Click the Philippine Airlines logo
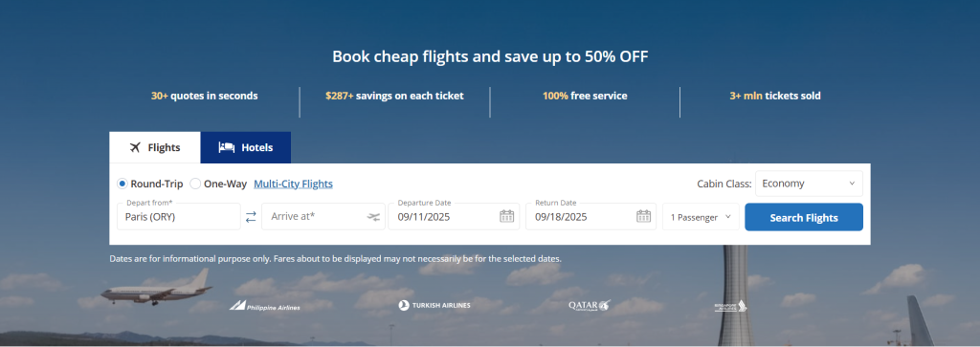Screen dimensions: 980x347 click(264, 305)
